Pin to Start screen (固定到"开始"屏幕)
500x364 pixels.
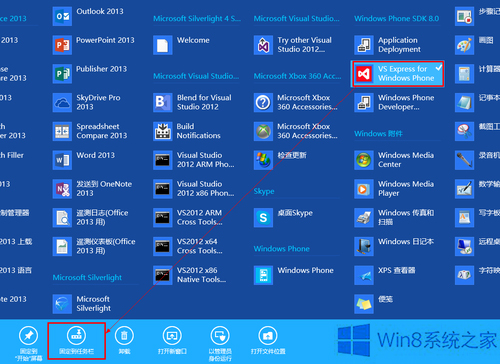tap(29, 343)
